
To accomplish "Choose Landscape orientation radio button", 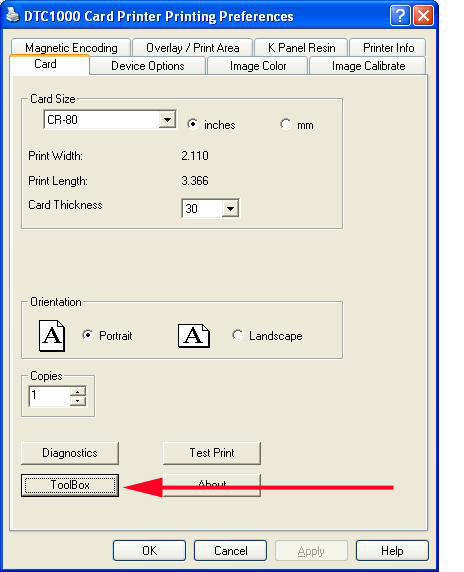I will tap(237, 335).
